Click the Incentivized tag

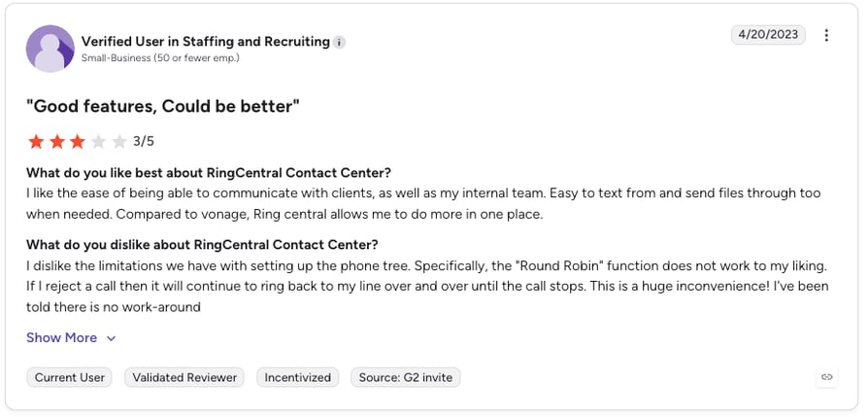click(297, 377)
